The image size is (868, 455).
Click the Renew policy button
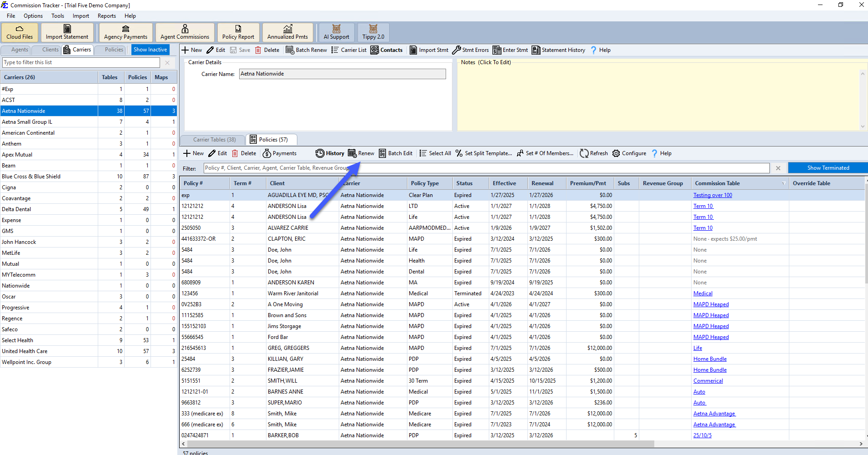pyautogui.click(x=361, y=153)
